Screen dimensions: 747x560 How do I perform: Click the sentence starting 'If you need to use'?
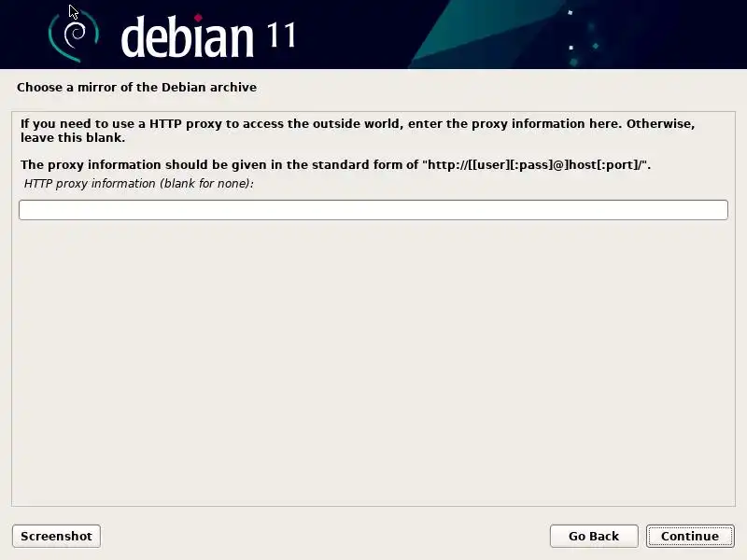(x=358, y=131)
